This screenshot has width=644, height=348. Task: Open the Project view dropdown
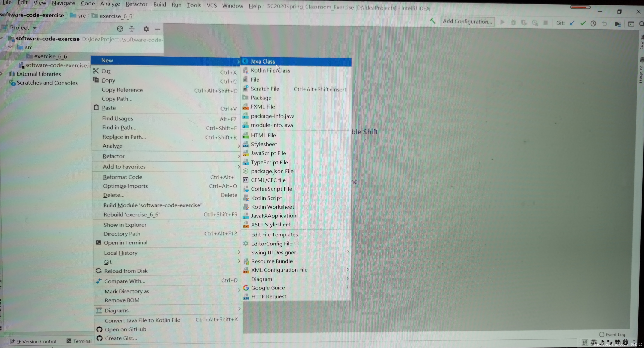(x=35, y=28)
